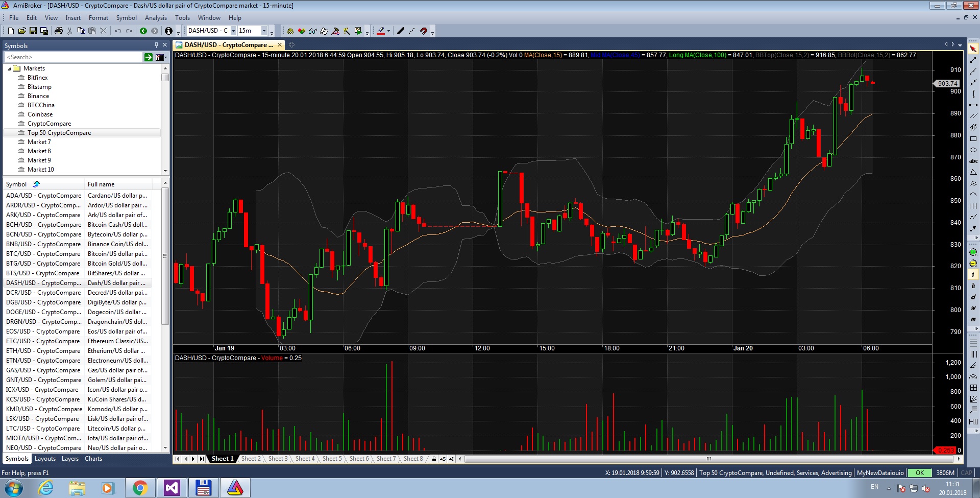Launch Google Chrome from the taskbar
980x498 pixels.
(x=140, y=488)
